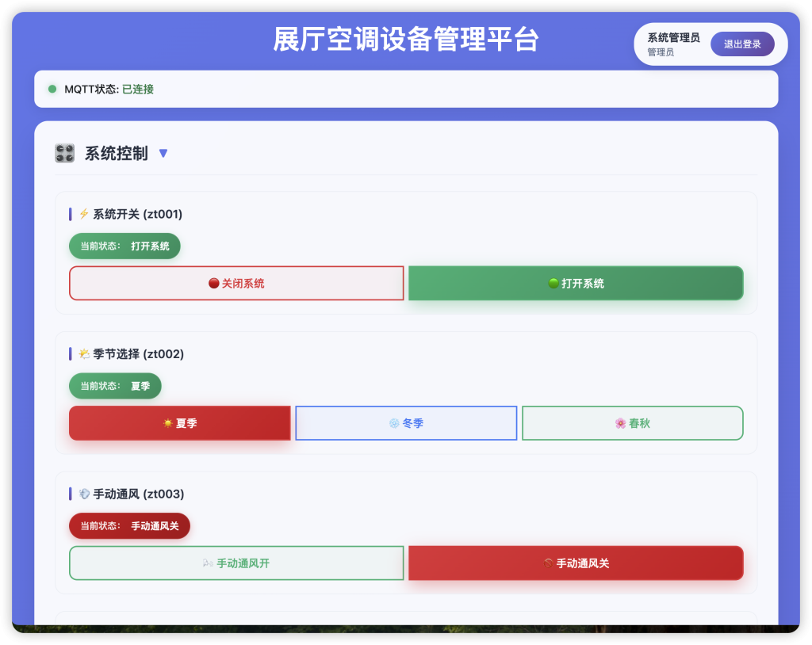Select 夏季 season mode
Screen dimensions: 812x645
click(x=180, y=423)
